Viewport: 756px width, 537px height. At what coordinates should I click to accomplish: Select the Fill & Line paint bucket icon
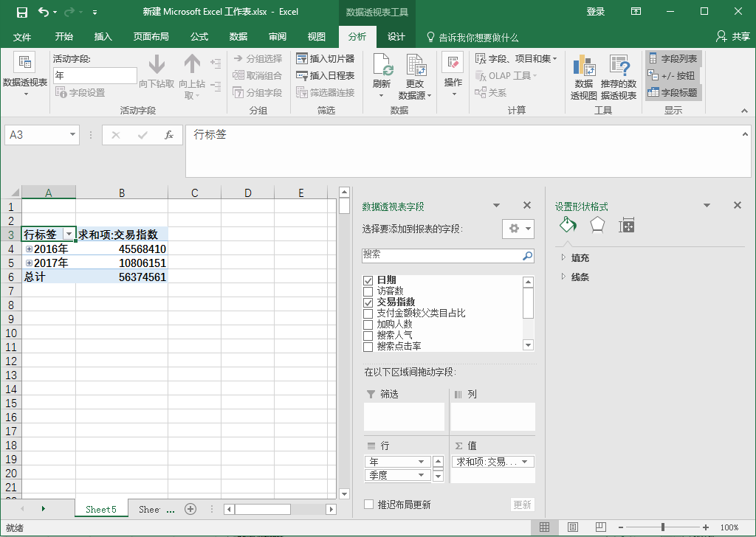tap(568, 225)
